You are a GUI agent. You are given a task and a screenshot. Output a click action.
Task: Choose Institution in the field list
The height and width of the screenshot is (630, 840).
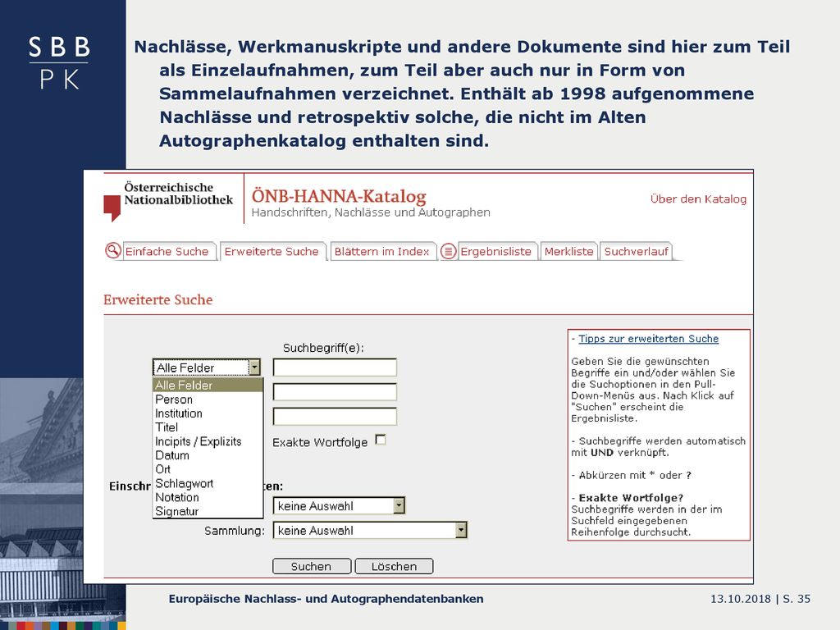[x=208, y=413]
